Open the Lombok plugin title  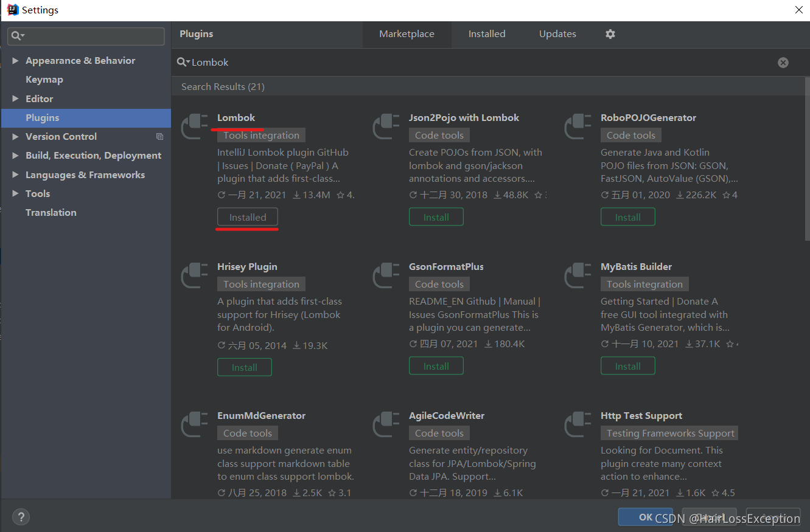[236, 118]
